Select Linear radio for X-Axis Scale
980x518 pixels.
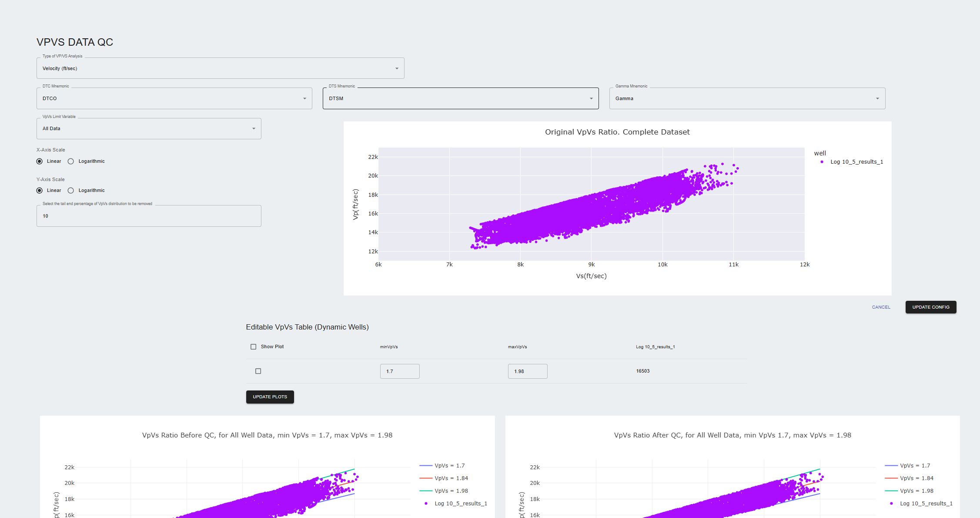click(x=40, y=161)
